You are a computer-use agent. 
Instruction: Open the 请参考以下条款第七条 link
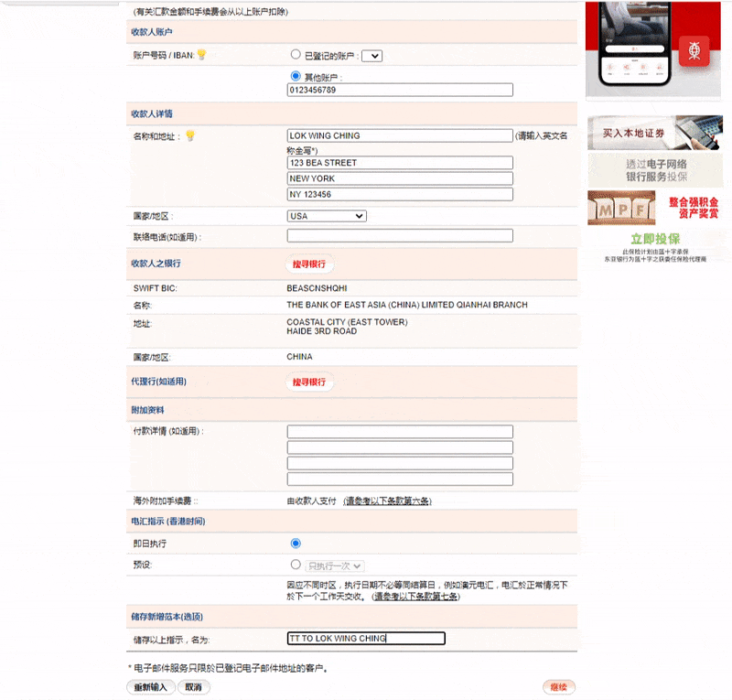coord(416,597)
